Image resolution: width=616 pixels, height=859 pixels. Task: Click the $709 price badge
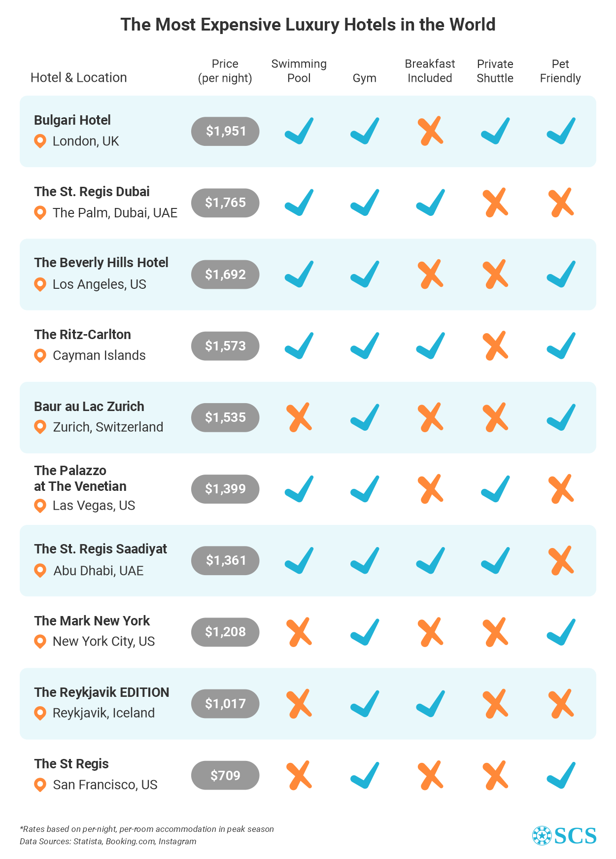point(225,775)
